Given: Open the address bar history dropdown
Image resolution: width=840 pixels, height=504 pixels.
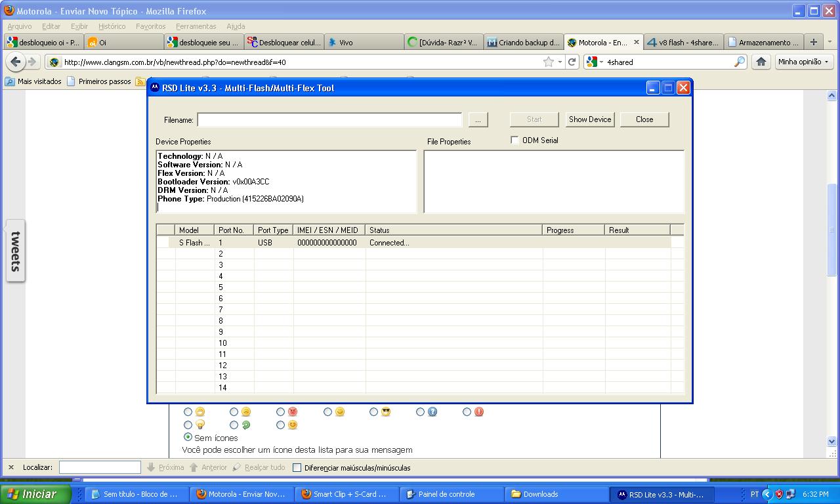Looking at the screenshot, I should pos(560,62).
